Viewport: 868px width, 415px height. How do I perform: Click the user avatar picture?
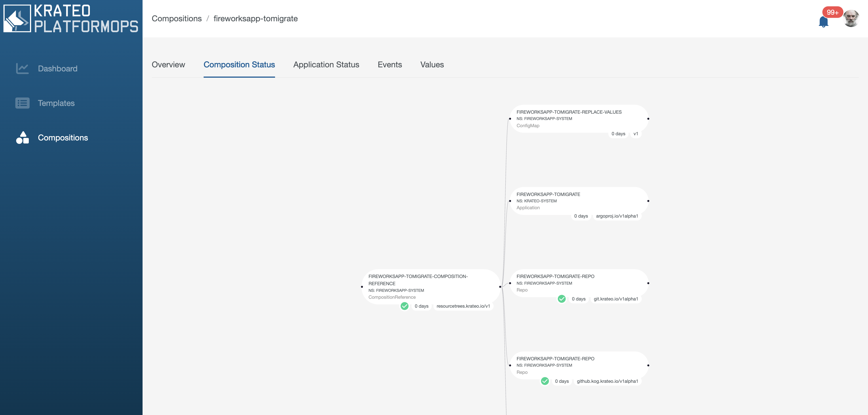[x=851, y=18]
